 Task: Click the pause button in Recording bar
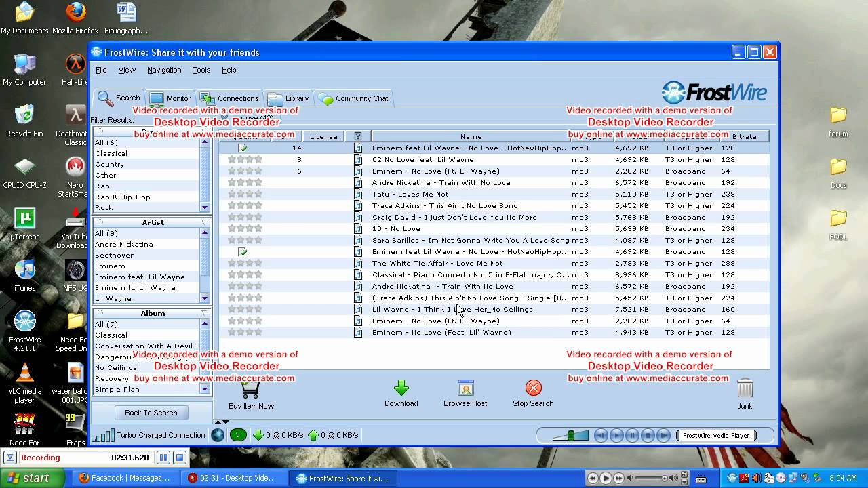pos(163,457)
